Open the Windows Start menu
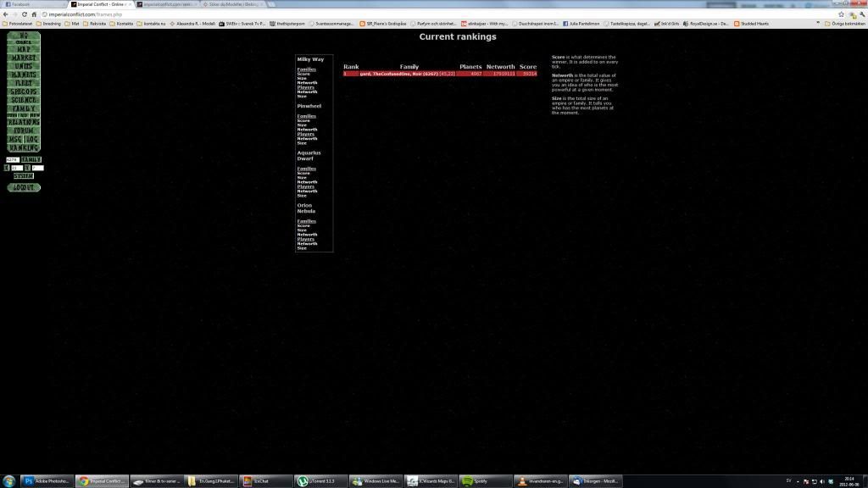868x488 pixels. click(9, 480)
